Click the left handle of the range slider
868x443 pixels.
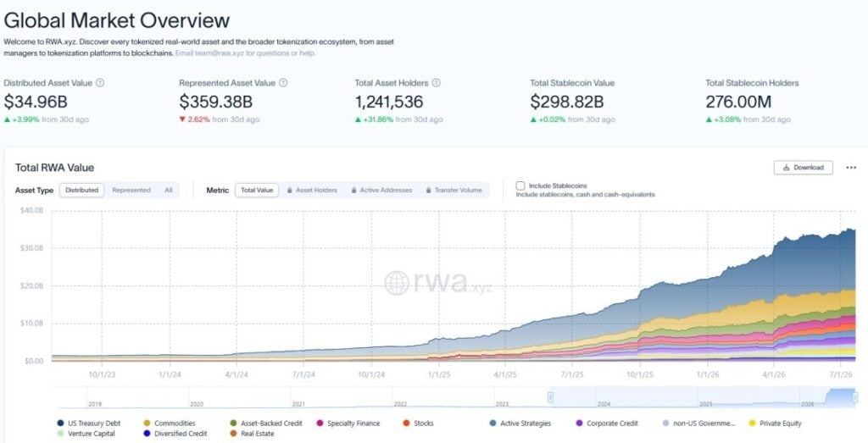click(x=550, y=397)
